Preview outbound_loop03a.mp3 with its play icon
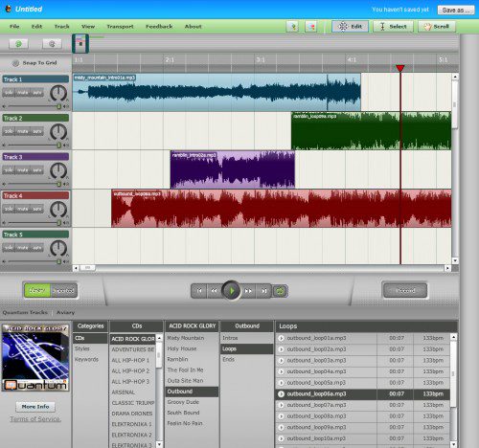479x448 pixels. [281, 361]
